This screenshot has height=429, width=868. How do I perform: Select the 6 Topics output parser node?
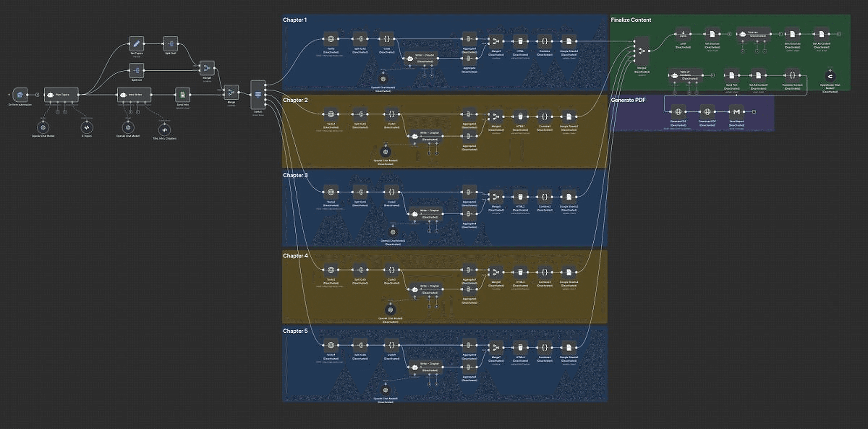pyautogui.click(x=87, y=128)
